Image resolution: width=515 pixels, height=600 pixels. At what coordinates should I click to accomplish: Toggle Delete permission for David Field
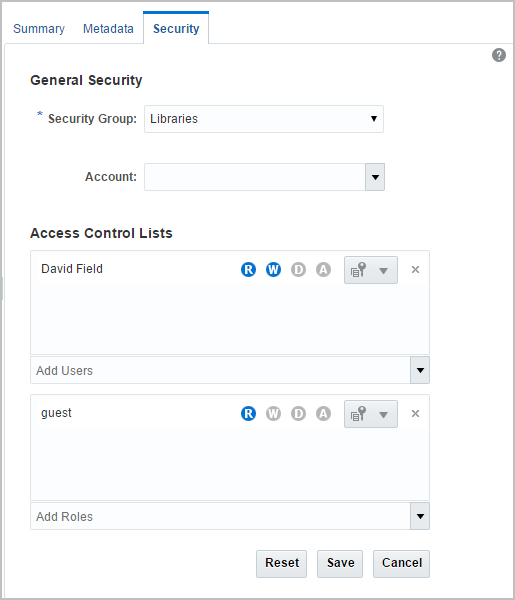pos(298,270)
